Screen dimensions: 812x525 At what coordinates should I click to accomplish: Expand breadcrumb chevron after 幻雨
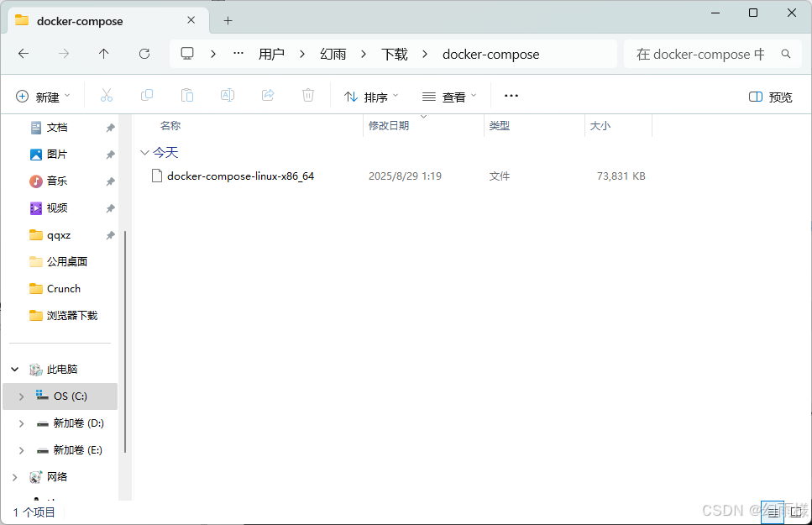pos(364,54)
